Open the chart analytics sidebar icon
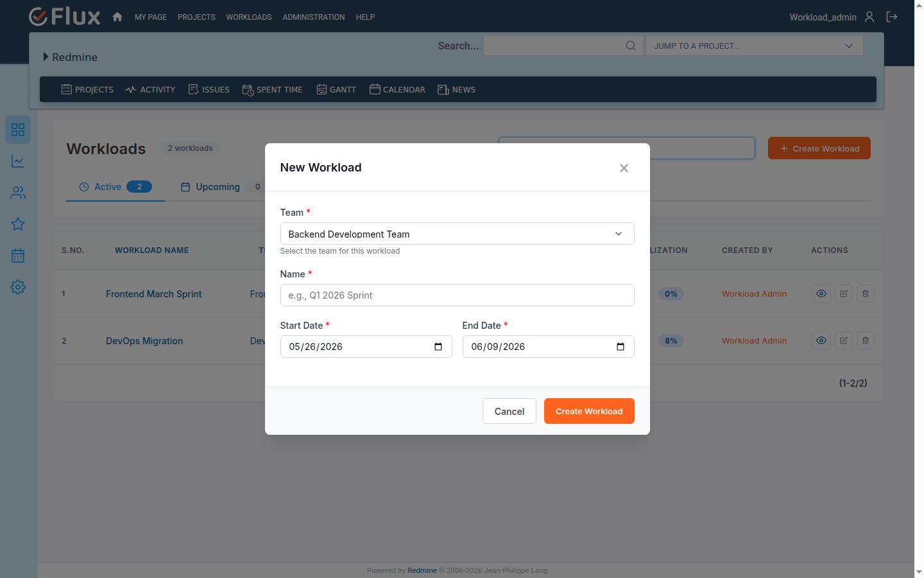 18,161
